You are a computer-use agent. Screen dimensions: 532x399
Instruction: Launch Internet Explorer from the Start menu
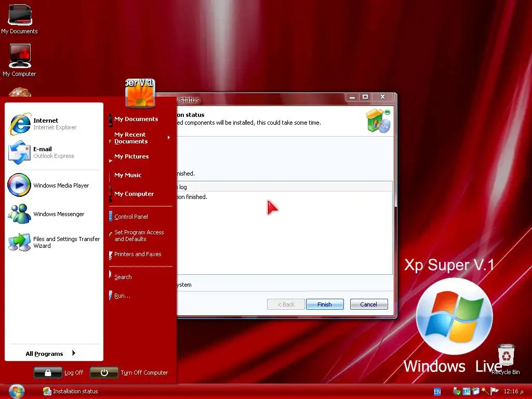pos(54,124)
